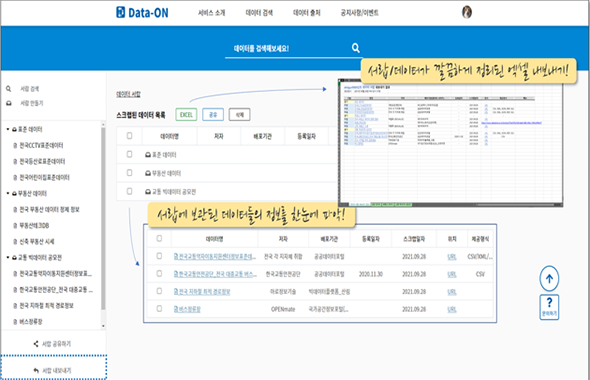Screen dimensions: 590x380
Task: Click the drawer export arrow icon
Action: pos(36,370)
